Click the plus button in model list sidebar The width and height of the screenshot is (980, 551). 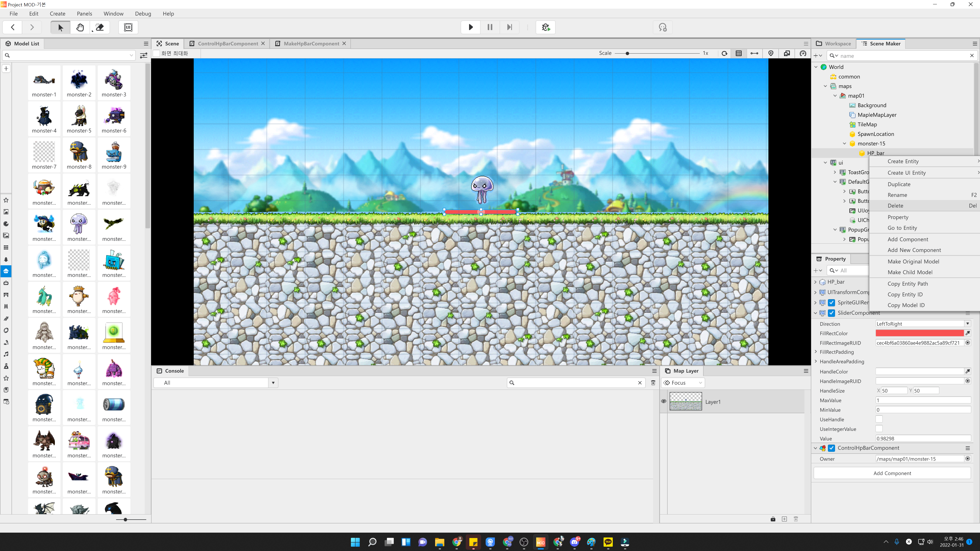point(6,68)
